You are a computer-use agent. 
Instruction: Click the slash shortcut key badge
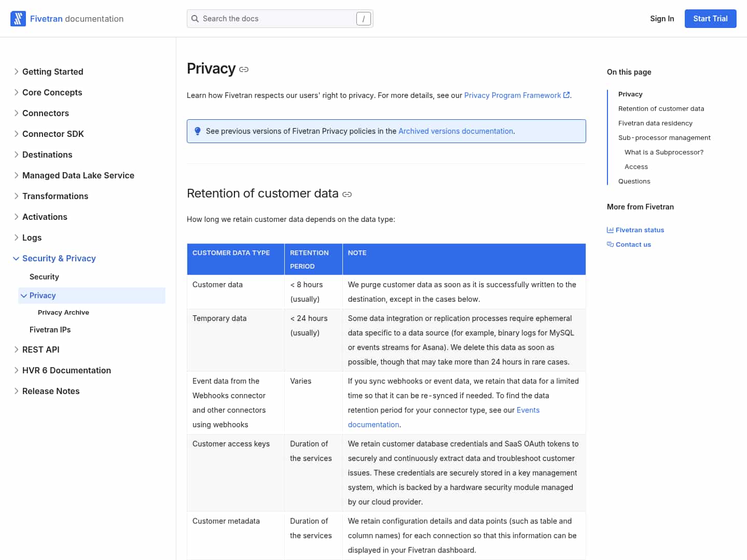click(x=364, y=19)
